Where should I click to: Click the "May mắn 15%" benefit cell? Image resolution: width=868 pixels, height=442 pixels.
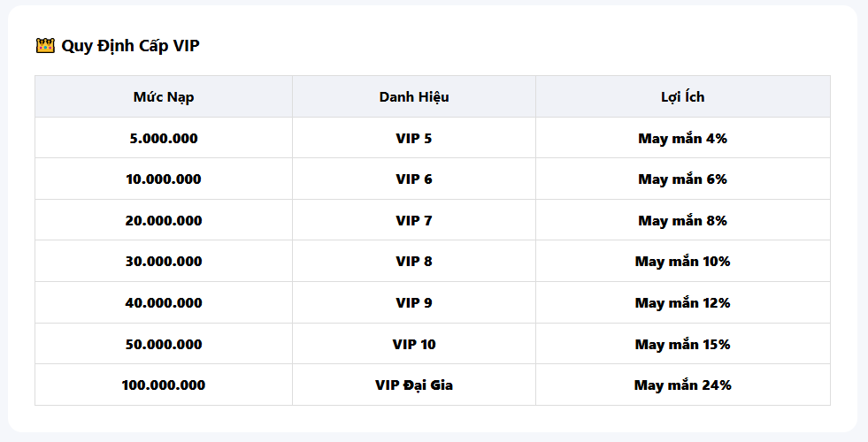click(x=682, y=345)
